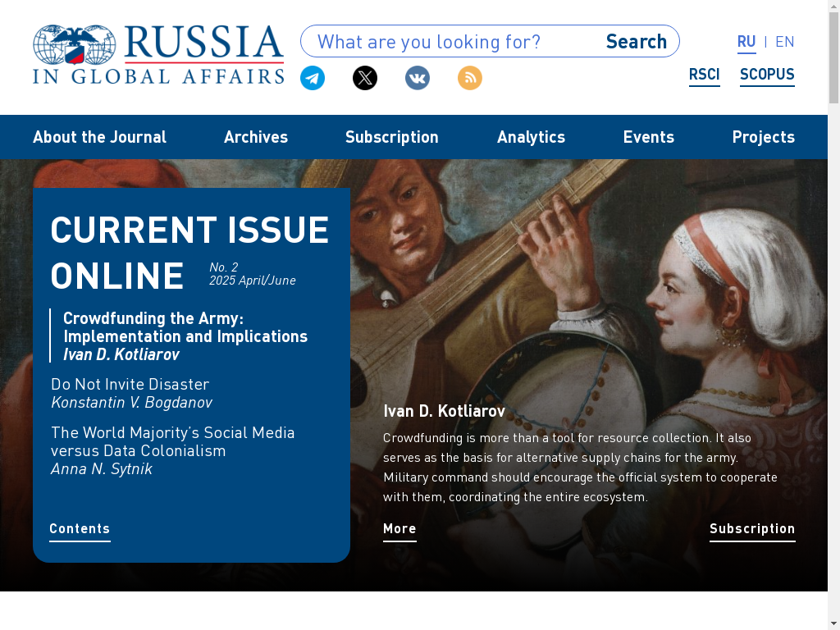Open the Archives menu item
Screen dimensions: 840x630
tap(256, 137)
